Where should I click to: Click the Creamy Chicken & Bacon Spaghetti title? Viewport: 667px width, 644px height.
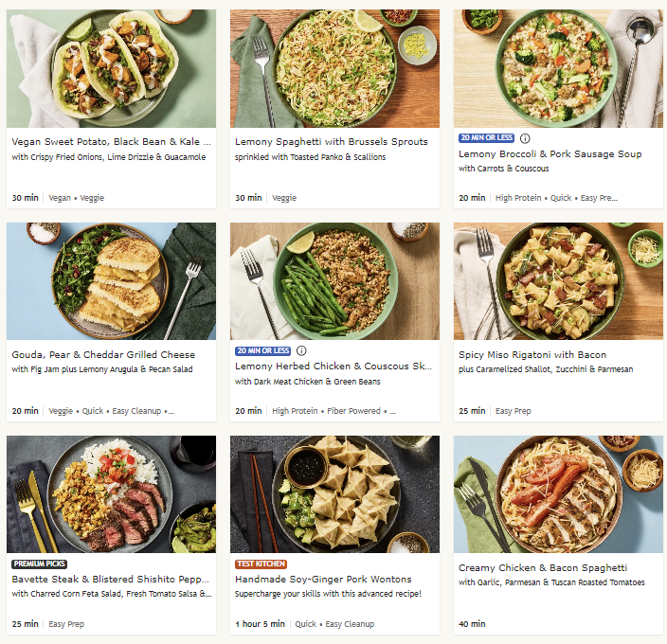coord(543,568)
